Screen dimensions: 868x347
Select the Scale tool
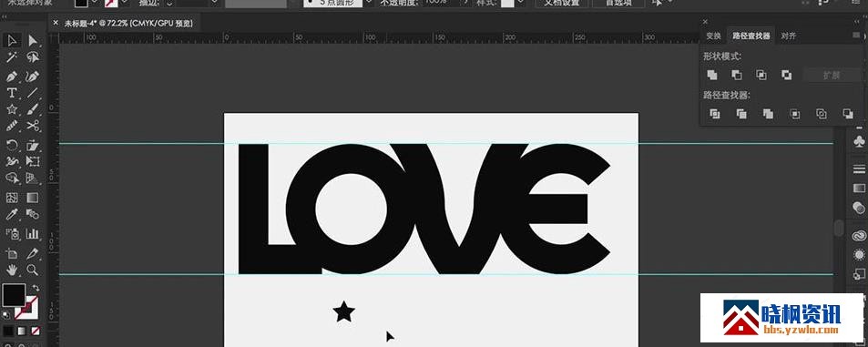point(33,146)
